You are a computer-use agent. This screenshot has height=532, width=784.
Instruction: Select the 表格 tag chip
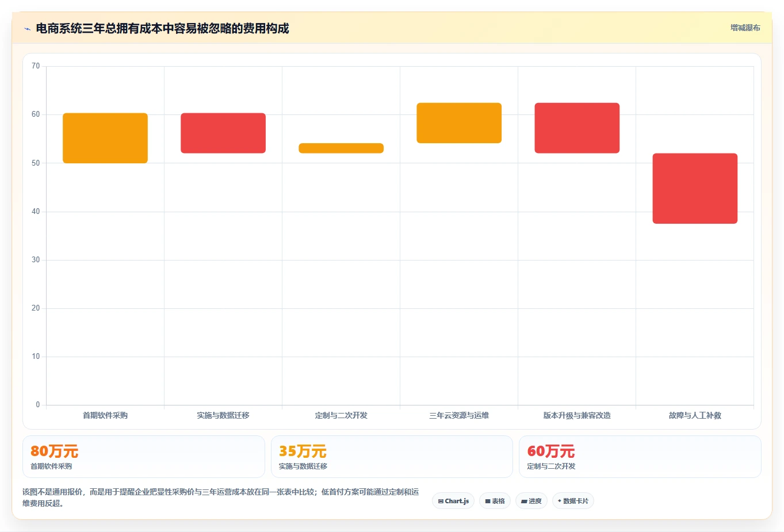pos(495,501)
